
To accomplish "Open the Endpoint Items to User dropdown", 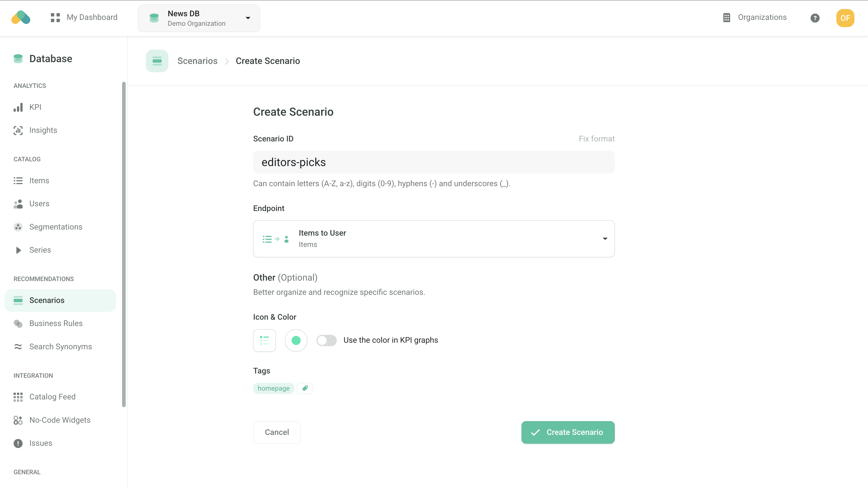I will click(434, 239).
